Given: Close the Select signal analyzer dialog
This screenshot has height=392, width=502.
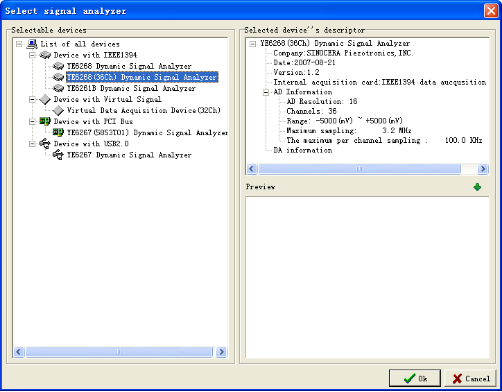Looking at the screenshot, I should (x=491, y=11).
